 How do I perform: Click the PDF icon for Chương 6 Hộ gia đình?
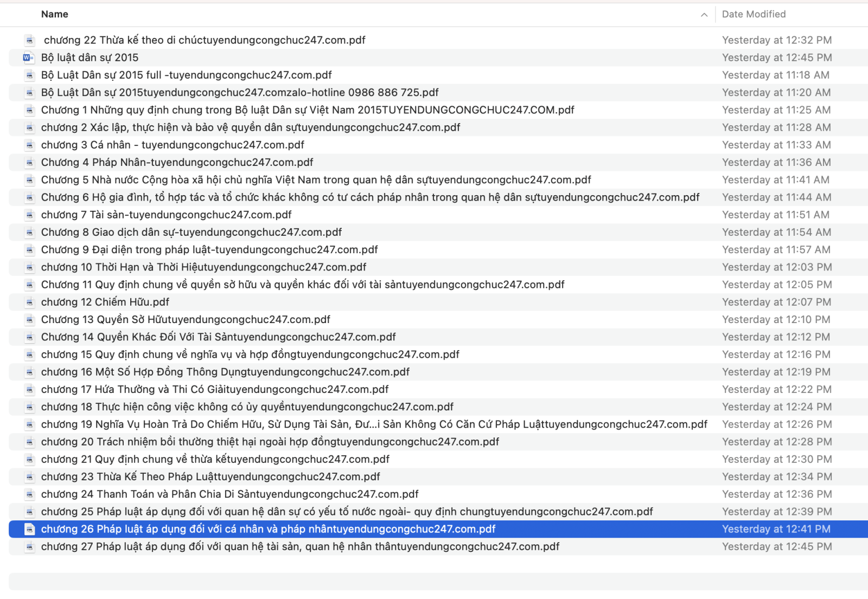coord(30,197)
